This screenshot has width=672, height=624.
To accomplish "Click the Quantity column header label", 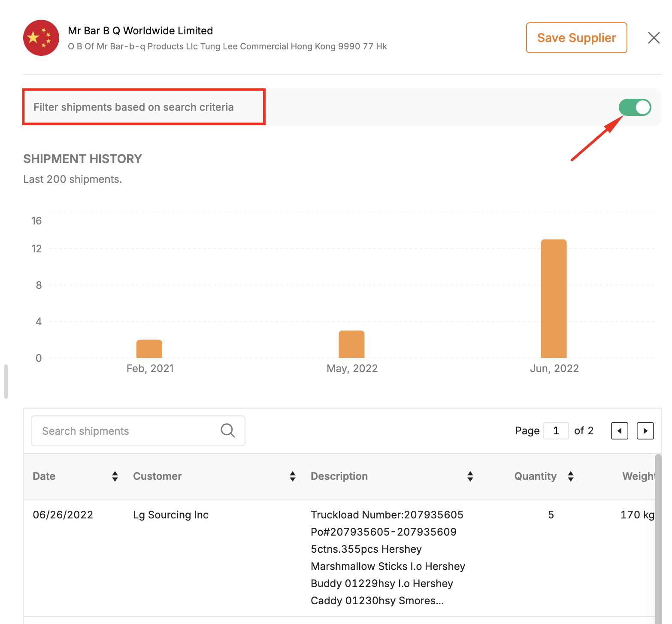I will click(x=536, y=476).
